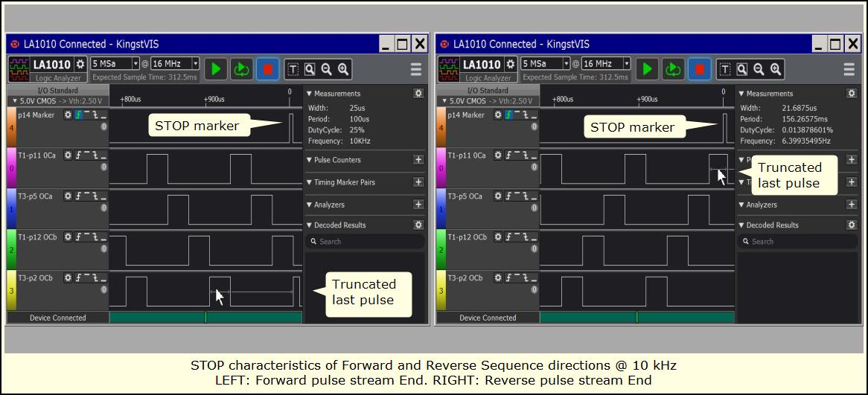Start single capture in the left window
This screenshot has height=395, width=868.
coord(216,69)
